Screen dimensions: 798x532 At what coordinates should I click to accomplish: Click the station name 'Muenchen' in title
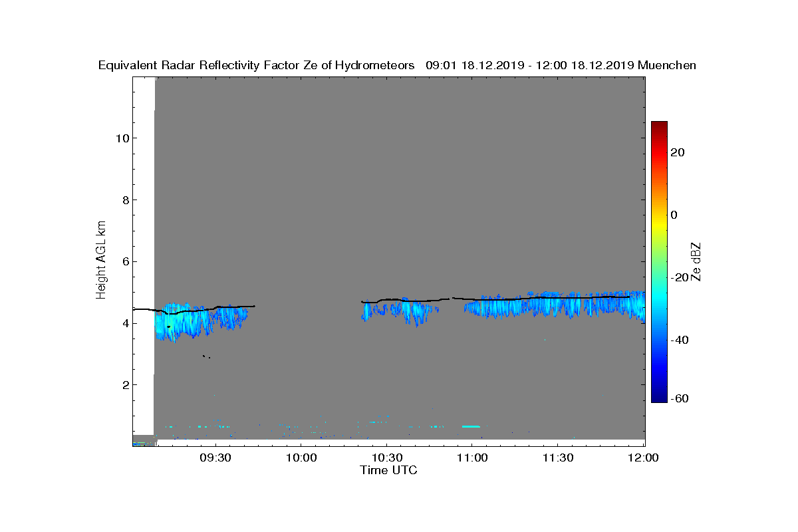(667, 66)
